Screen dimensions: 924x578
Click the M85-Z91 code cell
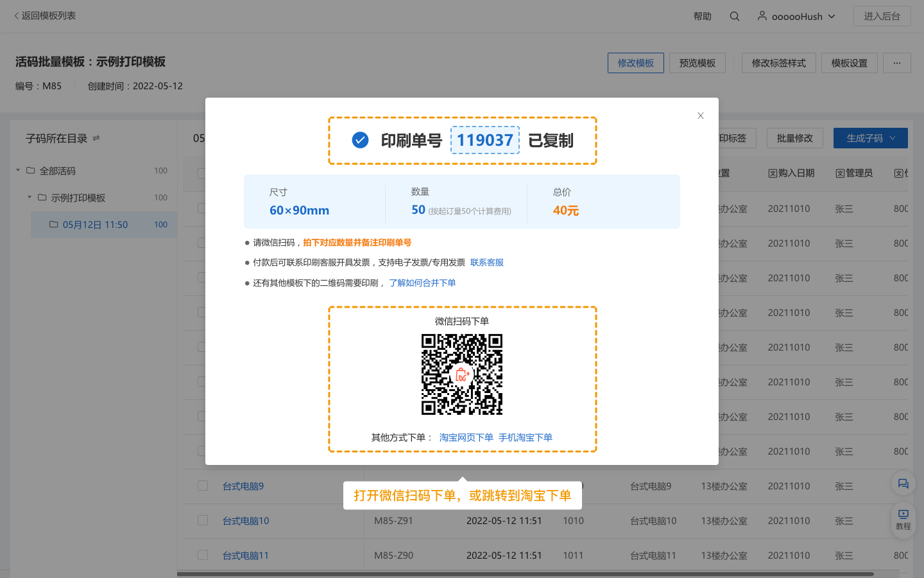(x=394, y=521)
